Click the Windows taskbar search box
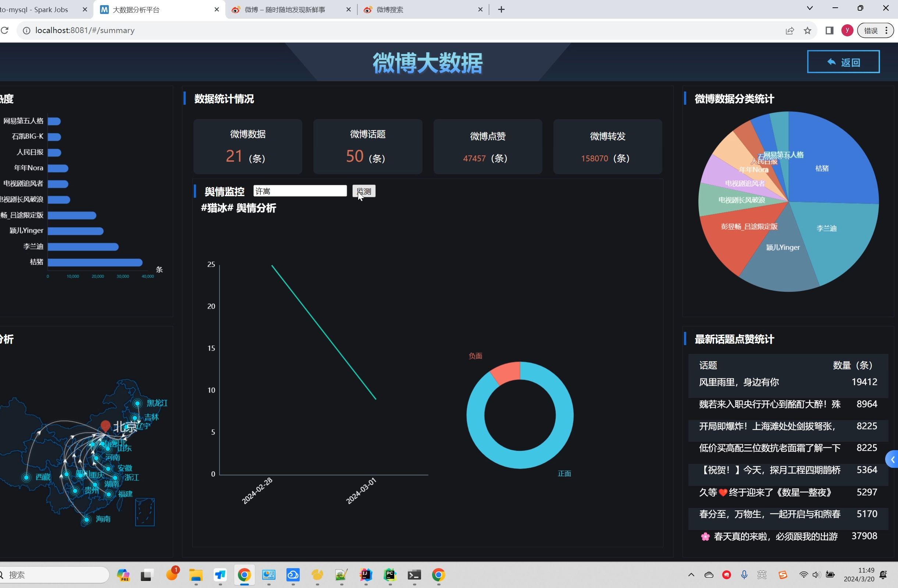 pos(55,575)
